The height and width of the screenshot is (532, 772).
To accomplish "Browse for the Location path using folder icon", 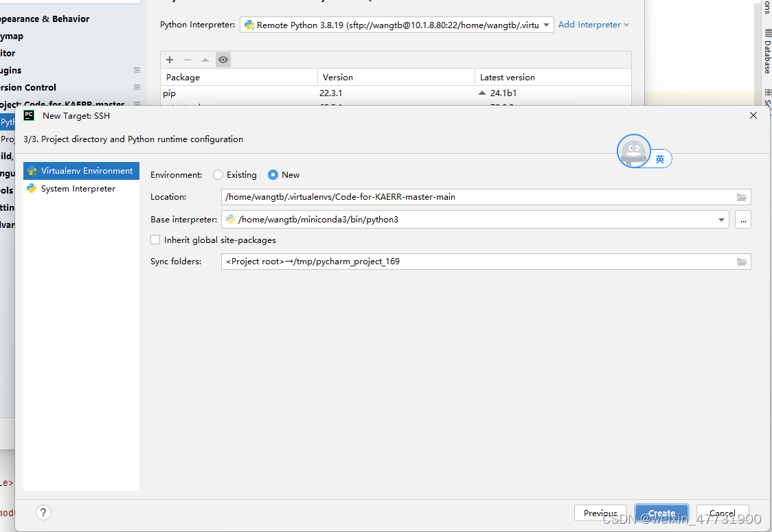I will tap(741, 197).
